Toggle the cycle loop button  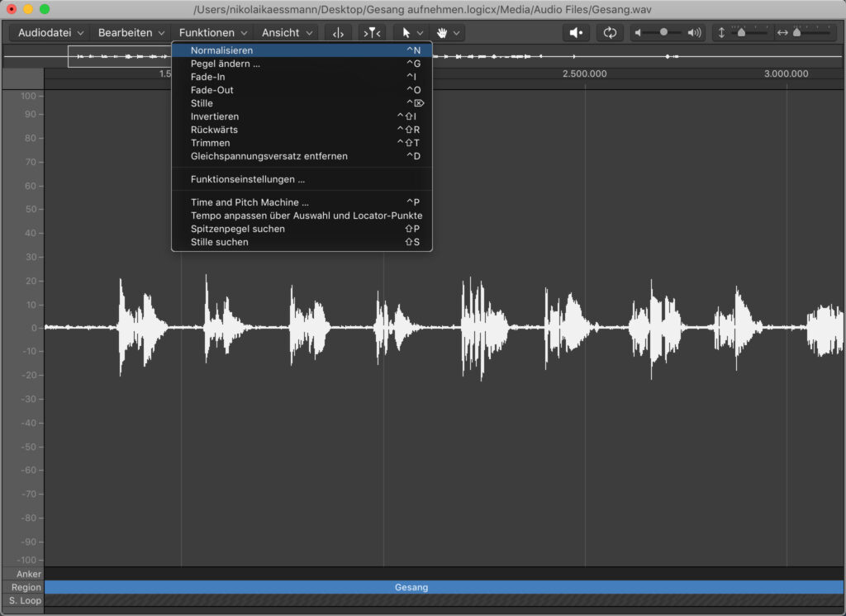[x=610, y=33]
